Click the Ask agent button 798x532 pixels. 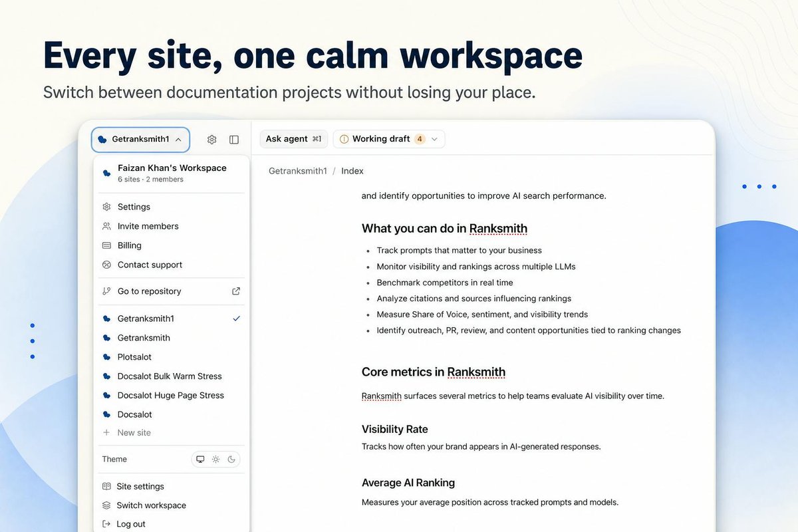click(293, 139)
